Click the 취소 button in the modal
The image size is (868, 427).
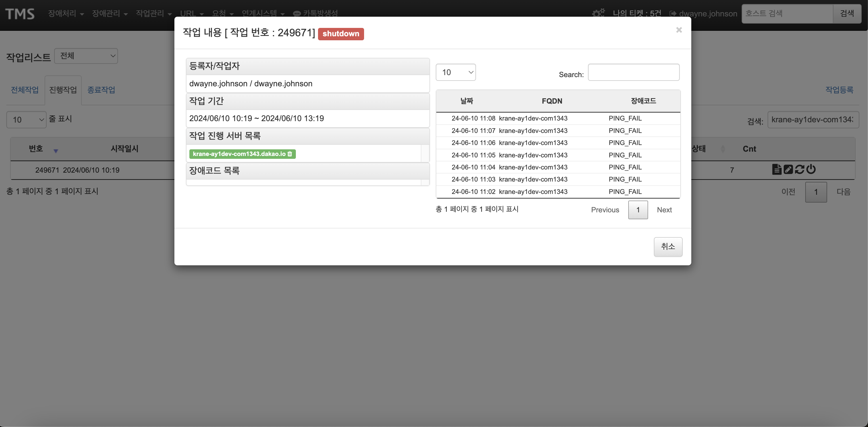point(668,247)
